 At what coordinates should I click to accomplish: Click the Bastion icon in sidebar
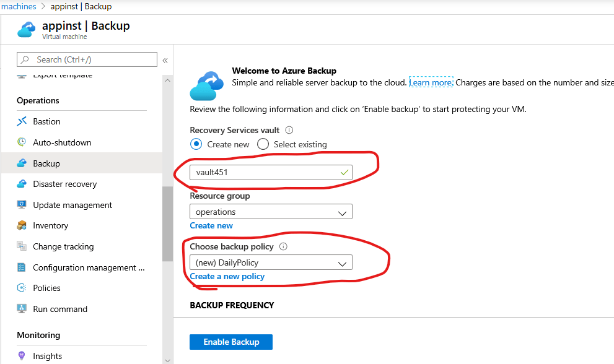click(22, 121)
